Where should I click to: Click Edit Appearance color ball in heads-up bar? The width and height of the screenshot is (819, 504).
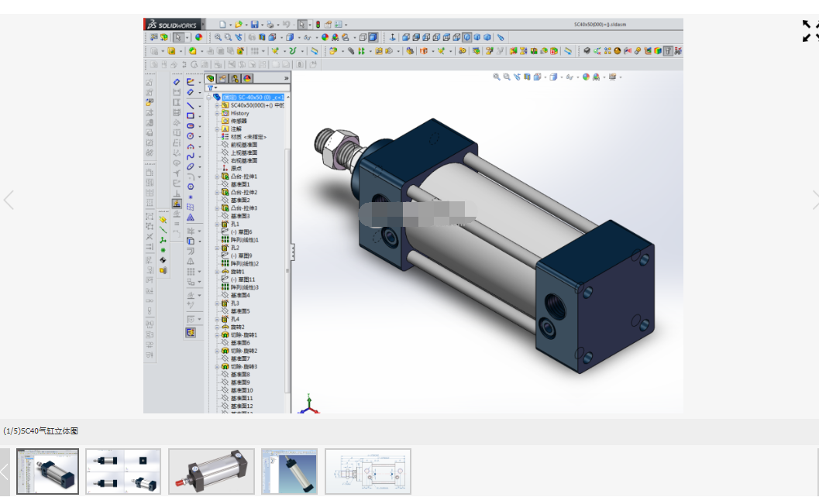tap(586, 77)
